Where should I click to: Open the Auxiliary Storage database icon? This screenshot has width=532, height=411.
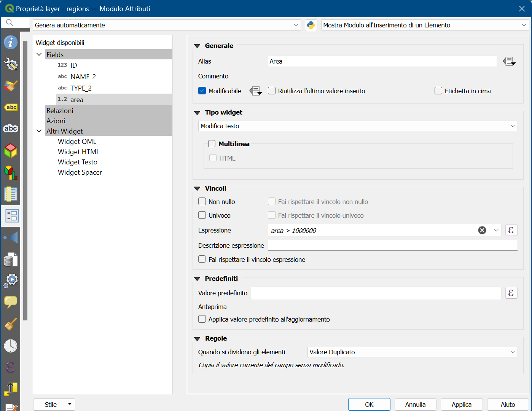pos(11,259)
